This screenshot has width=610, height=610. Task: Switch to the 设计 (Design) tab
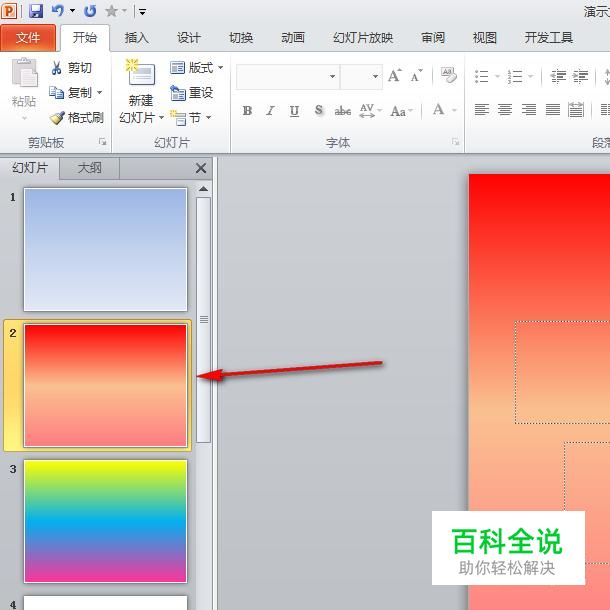(189, 38)
